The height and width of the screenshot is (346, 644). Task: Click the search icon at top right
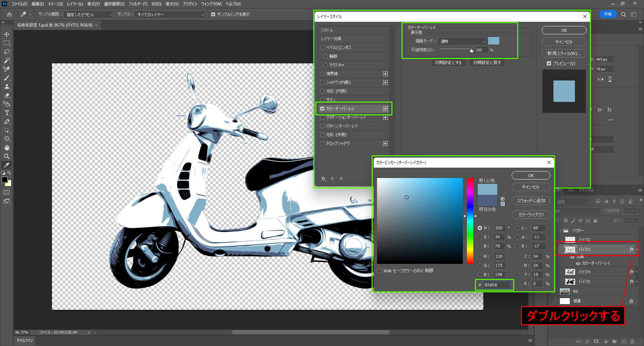(623, 14)
